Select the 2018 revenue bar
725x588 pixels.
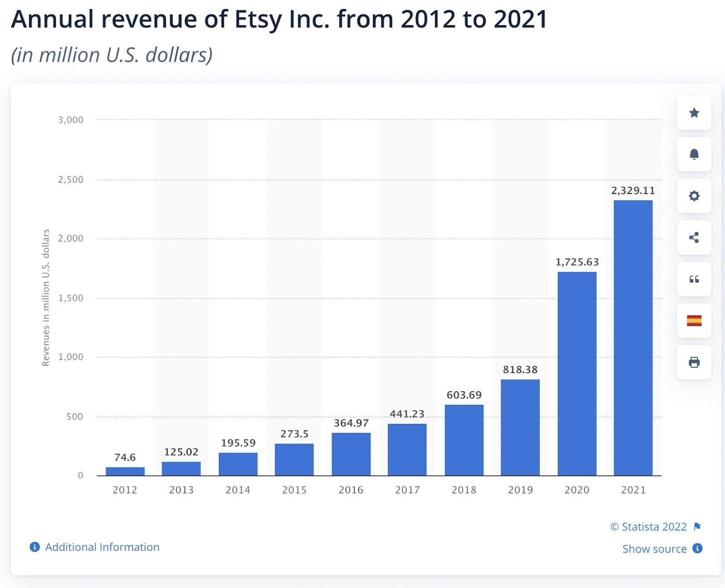464,440
